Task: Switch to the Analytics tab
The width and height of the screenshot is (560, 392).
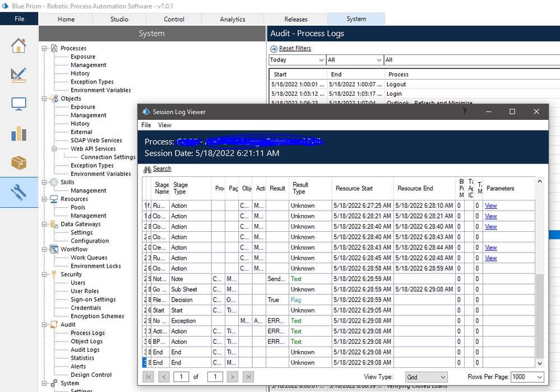Action: (233, 19)
